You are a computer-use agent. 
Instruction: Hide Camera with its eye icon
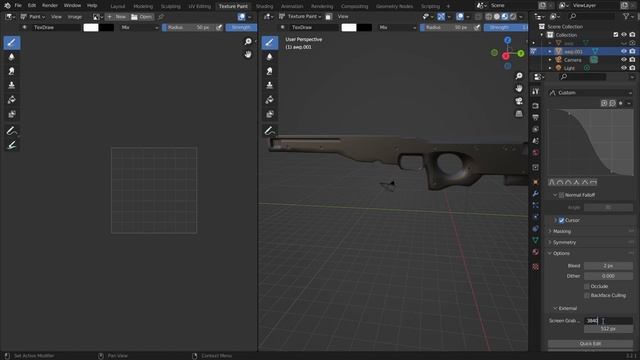click(x=624, y=60)
